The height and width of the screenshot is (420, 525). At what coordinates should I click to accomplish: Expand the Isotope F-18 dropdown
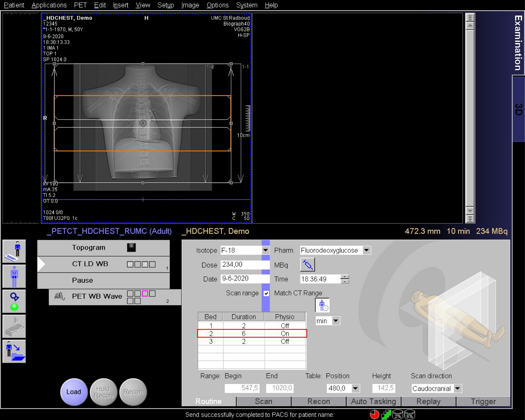click(265, 250)
